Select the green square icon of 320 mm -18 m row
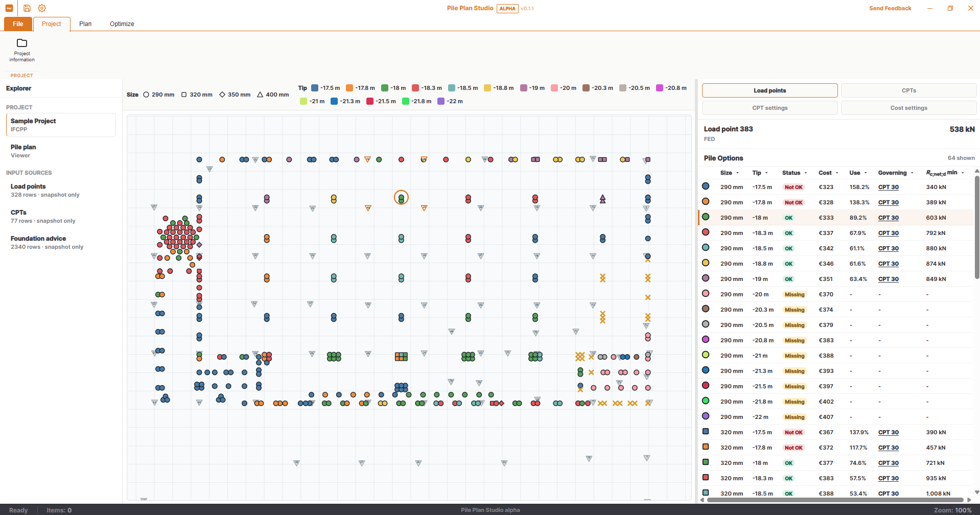Screen dimensions: 980x515 point(706,462)
